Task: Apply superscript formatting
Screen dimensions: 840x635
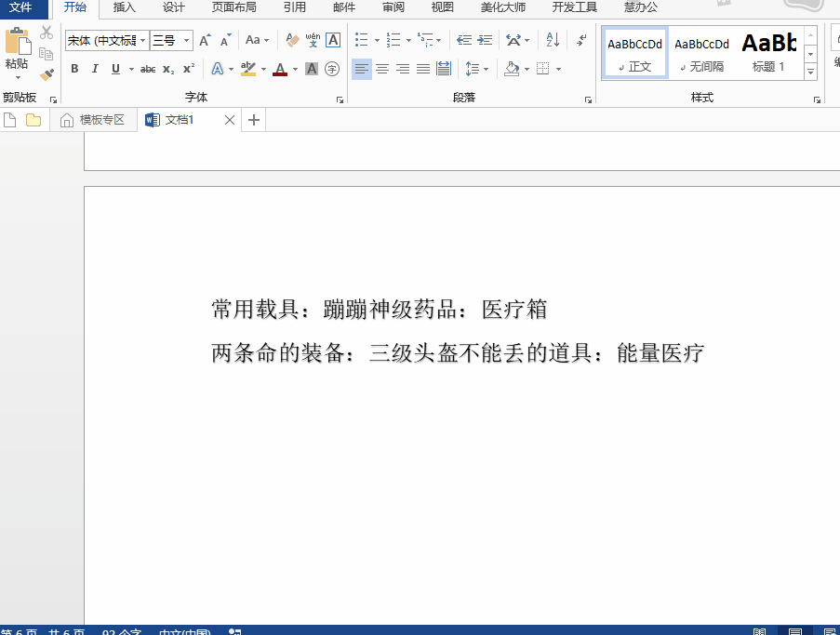Action: (189, 68)
